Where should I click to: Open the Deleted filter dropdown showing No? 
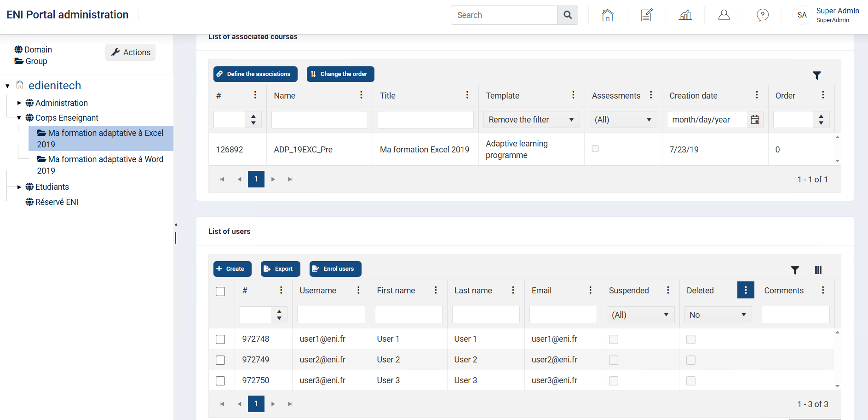pyautogui.click(x=718, y=315)
